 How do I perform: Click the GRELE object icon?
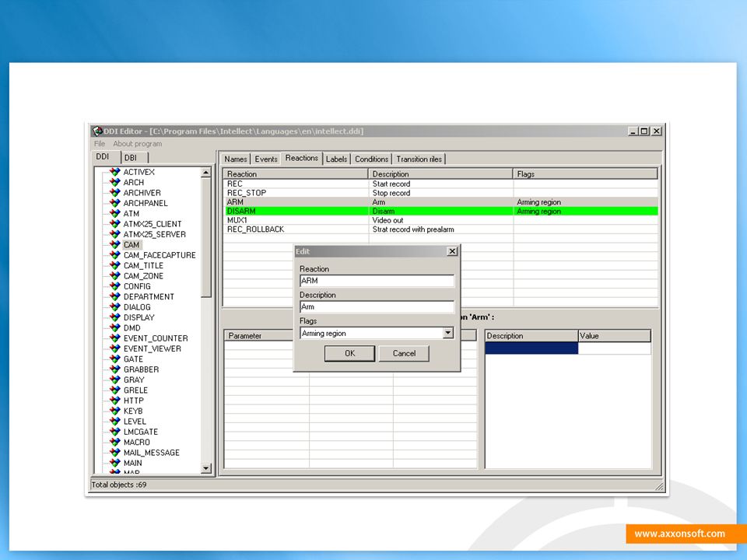click(115, 390)
